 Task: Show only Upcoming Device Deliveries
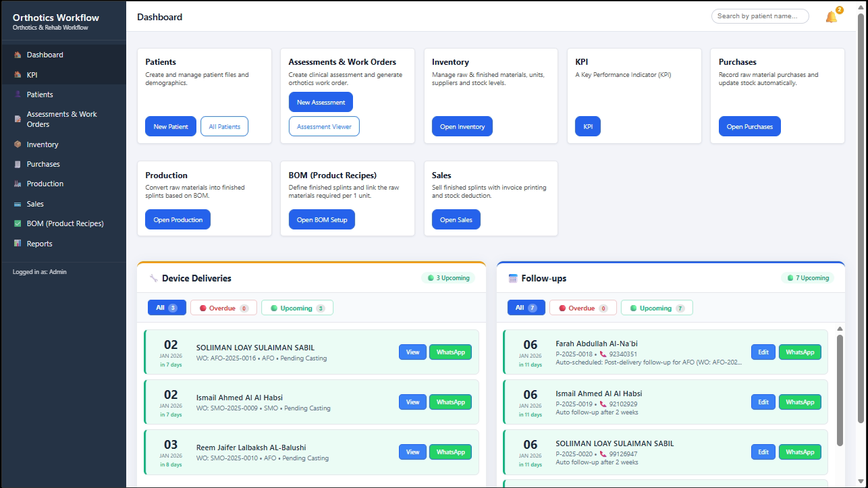[x=297, y=308]
